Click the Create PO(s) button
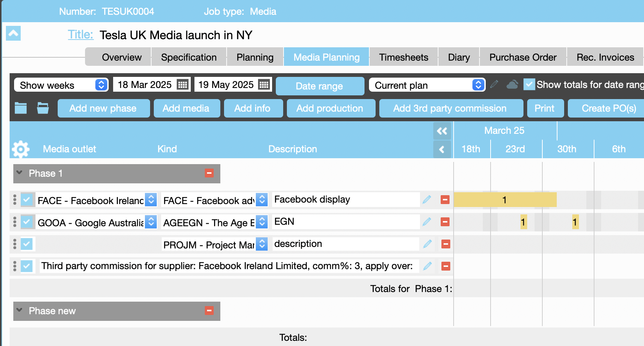 coord(606,108)
